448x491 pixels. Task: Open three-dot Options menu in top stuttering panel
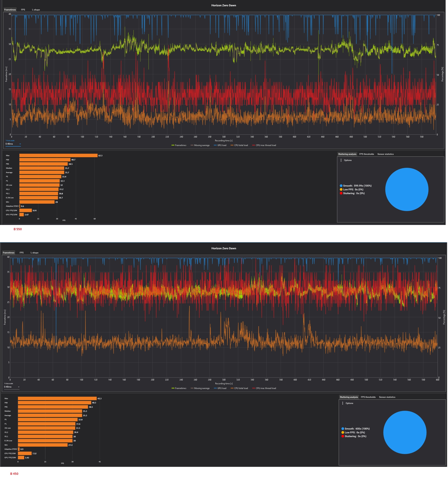pyautogui.click(x=341, y=160)
